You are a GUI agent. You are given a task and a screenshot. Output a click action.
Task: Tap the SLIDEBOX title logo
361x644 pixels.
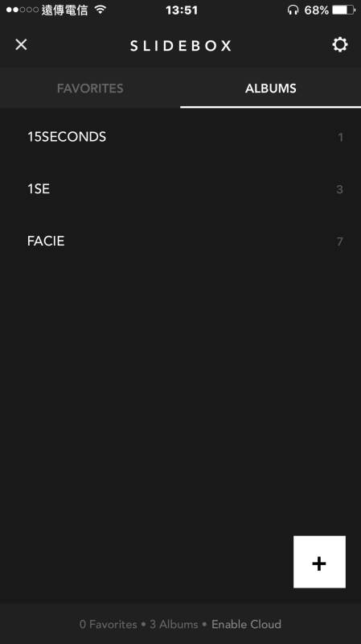[180, 45]
